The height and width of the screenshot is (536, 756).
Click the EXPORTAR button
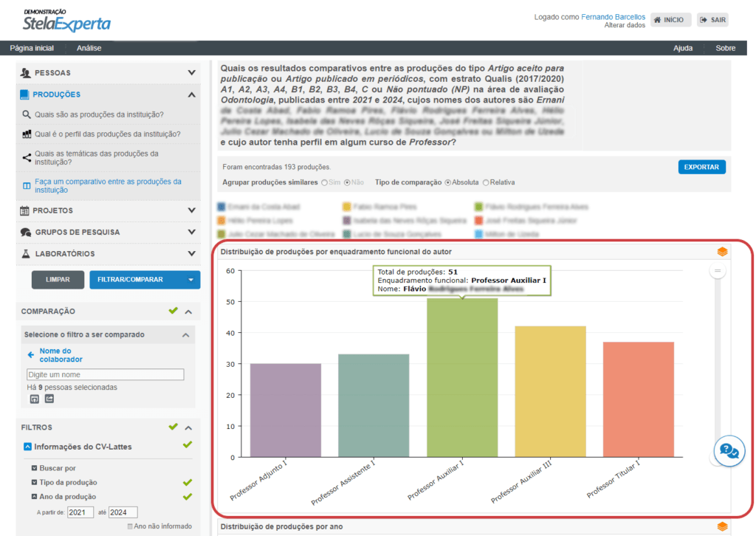[701, 167]
